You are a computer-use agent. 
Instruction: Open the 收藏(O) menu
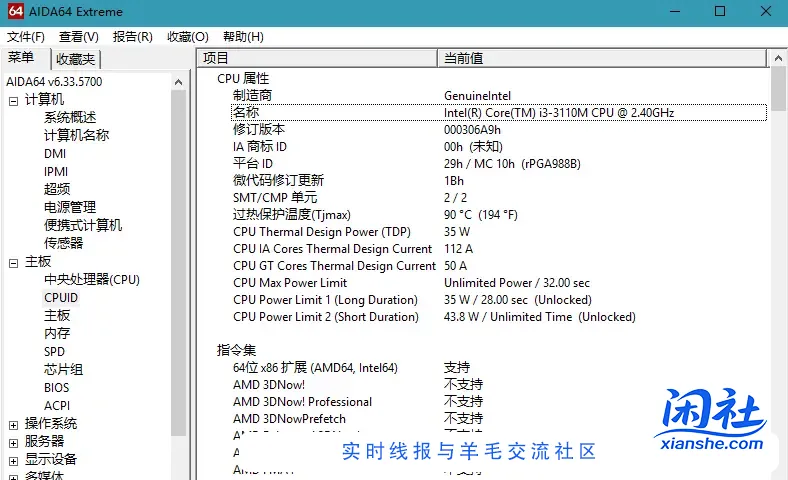pyautogui.click(x=187, y=37)
